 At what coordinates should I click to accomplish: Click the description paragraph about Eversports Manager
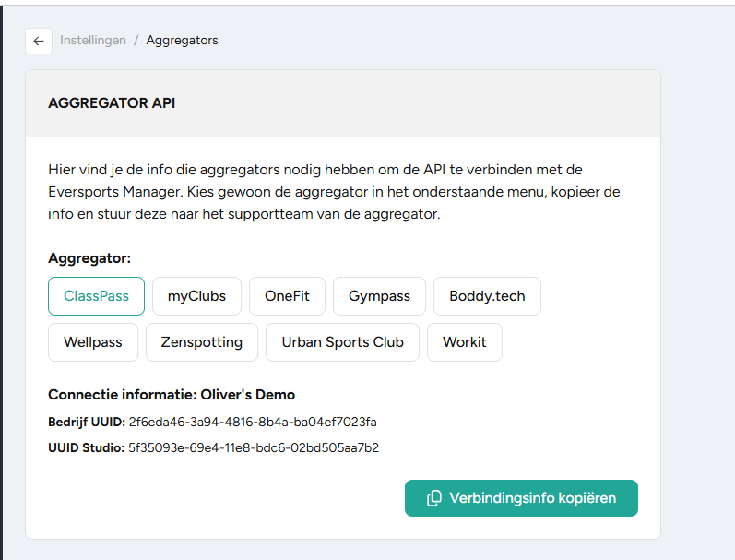334,192
